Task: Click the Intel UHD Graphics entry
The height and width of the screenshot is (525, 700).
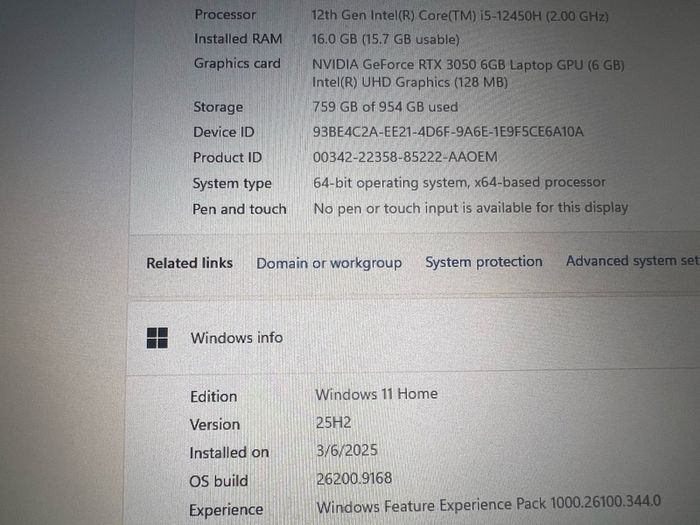Action: (x=410, y=83)
